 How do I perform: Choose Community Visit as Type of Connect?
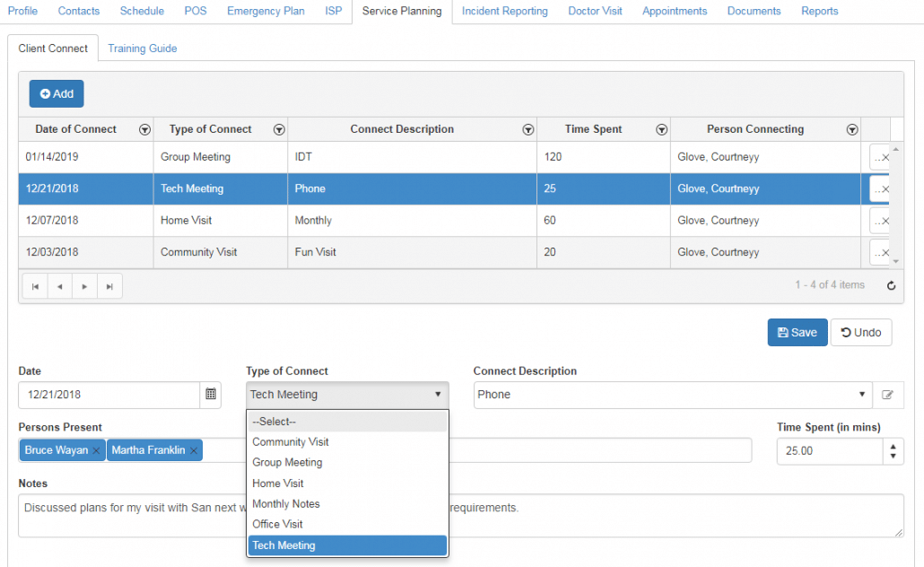(291, 441)
